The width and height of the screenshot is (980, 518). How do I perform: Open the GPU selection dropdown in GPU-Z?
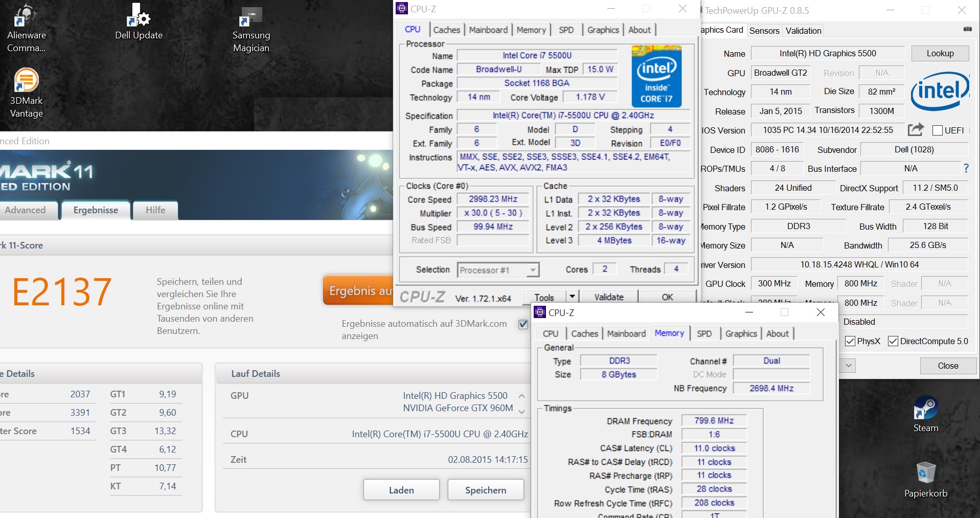[848, 365]
